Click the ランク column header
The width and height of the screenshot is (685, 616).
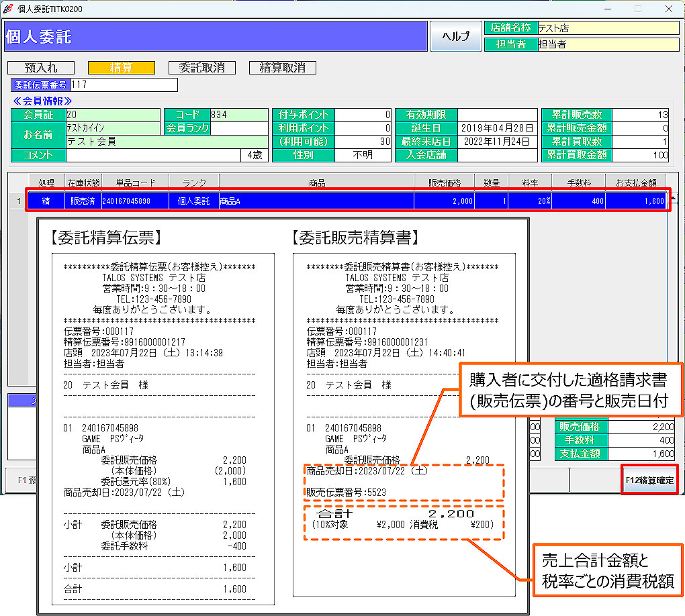pyautogui.click(x=194, y=183)
